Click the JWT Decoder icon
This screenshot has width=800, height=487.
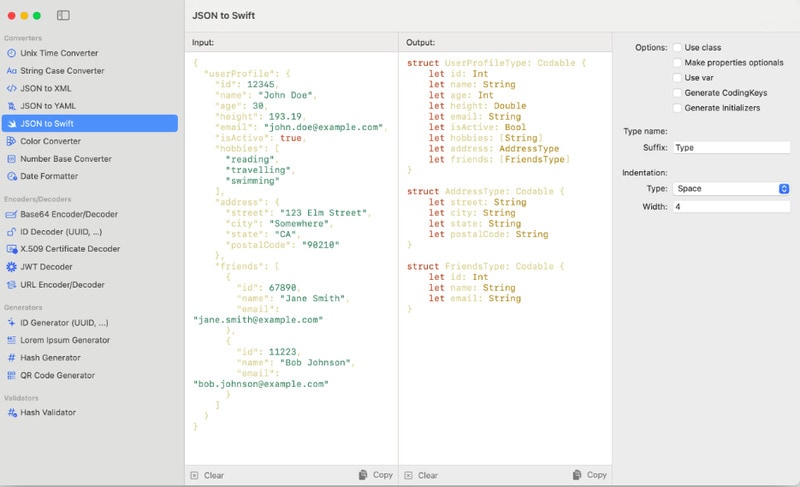tap(11, 267)
